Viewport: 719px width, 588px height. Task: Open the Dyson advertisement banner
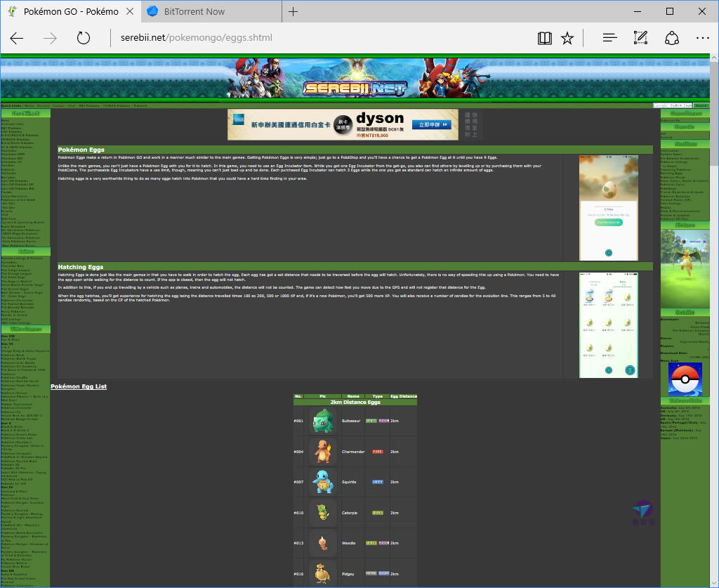pos(343,124)
